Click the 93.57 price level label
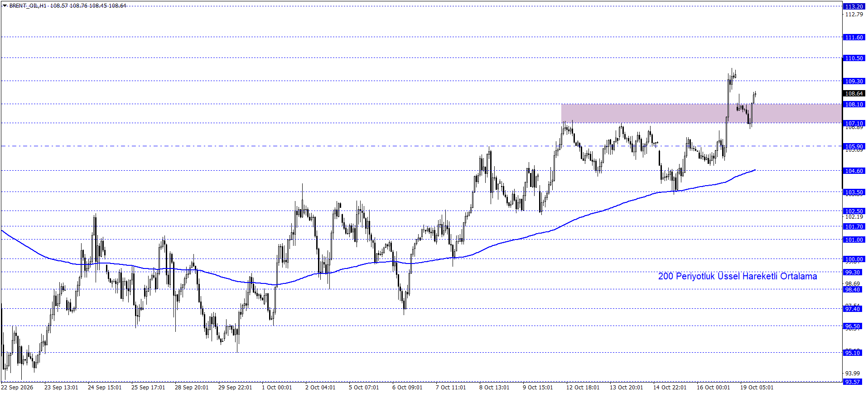The width and height of the screenshot is (868, 393). (854, 382)
